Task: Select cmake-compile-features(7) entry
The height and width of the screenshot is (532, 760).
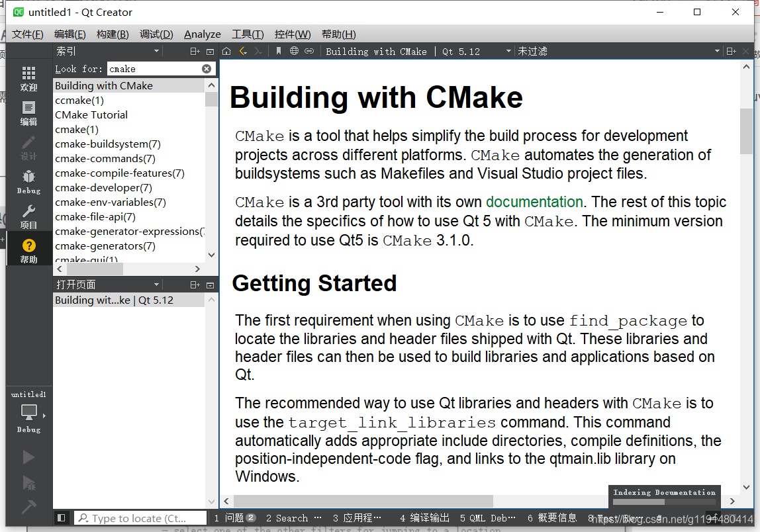Action: point(129,173)
